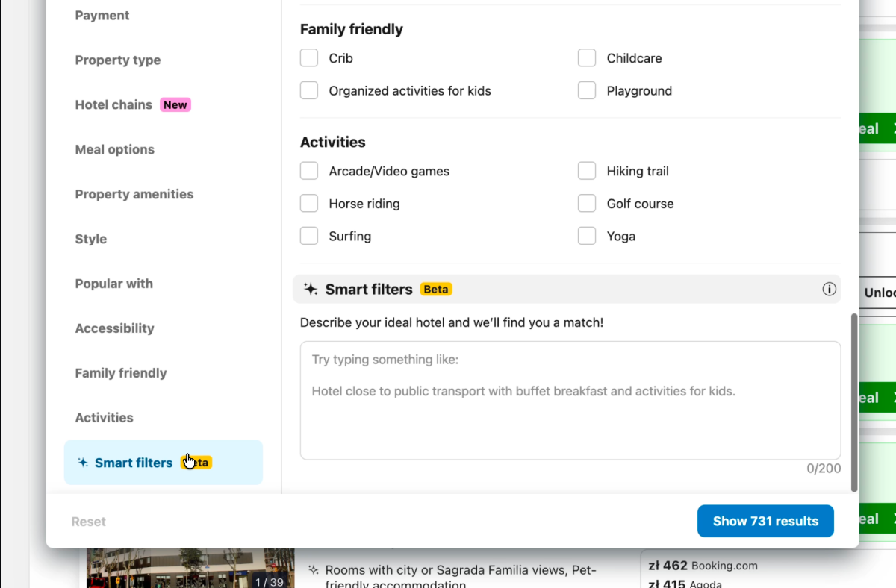Go to Property amenities in sidebar
Screen dimensions: 896x588
click(134, 194)
